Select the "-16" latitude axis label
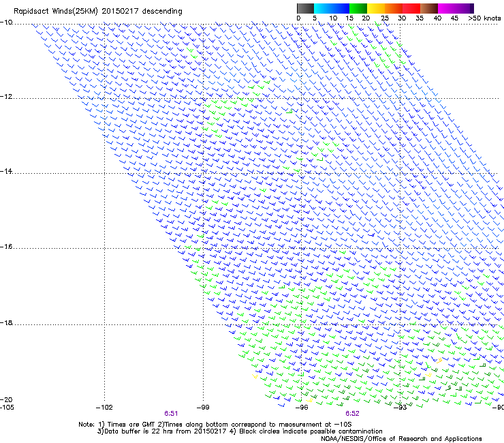 [6, 247]
